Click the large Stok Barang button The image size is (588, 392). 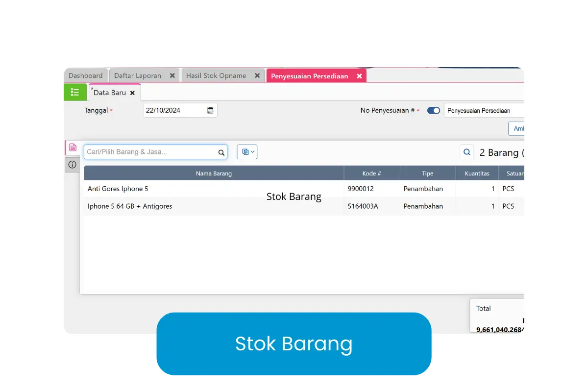[294, 343]
